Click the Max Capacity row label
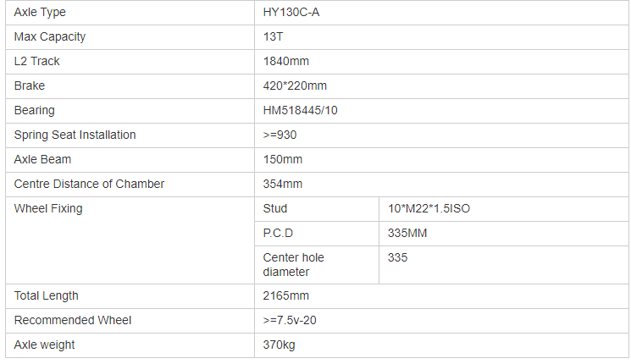631x364 pixels. tap(50, 37)
